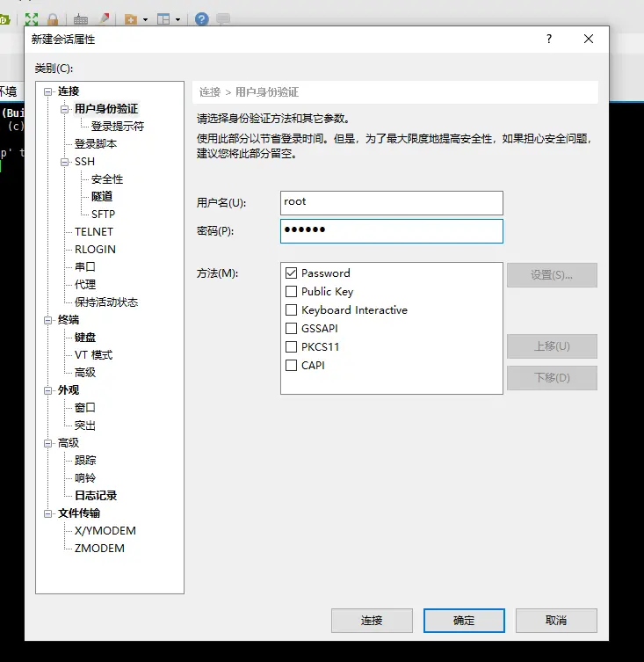
Task: Select 安全性 under SSH
Action: 107,179
